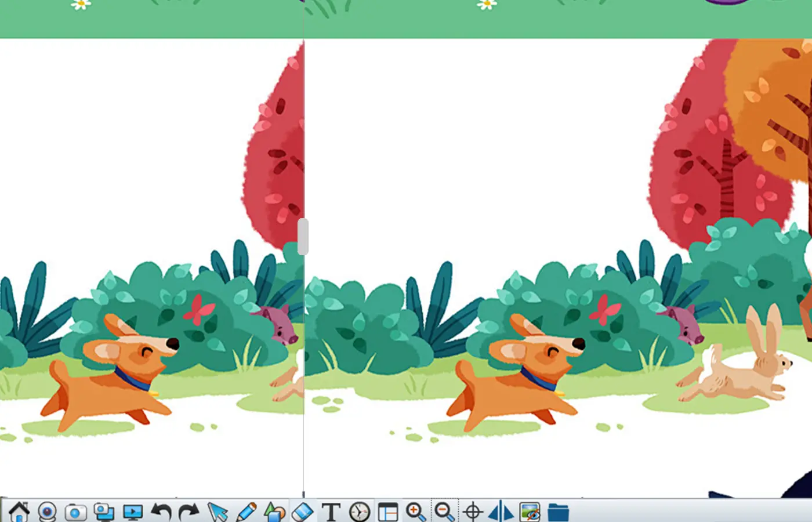Open the clock timer tool
This screenshot has height=522, width=812.
point(360,512)
